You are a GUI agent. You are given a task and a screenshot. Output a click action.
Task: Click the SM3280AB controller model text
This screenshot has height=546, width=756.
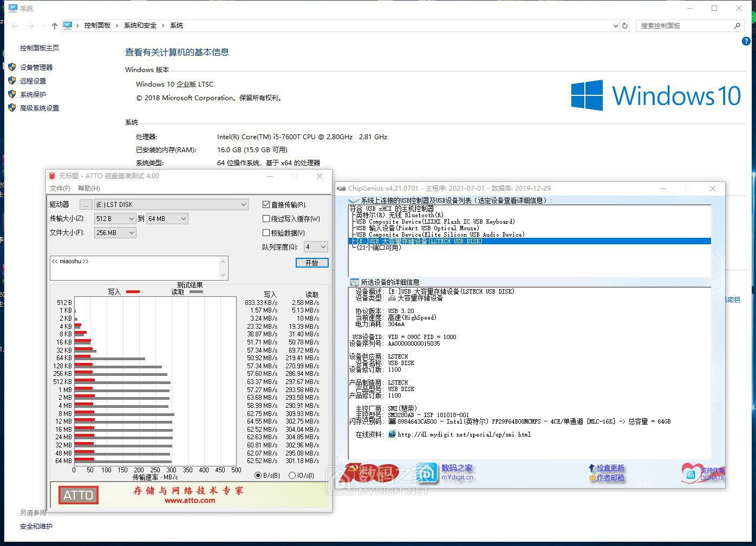tap(428, 415)
